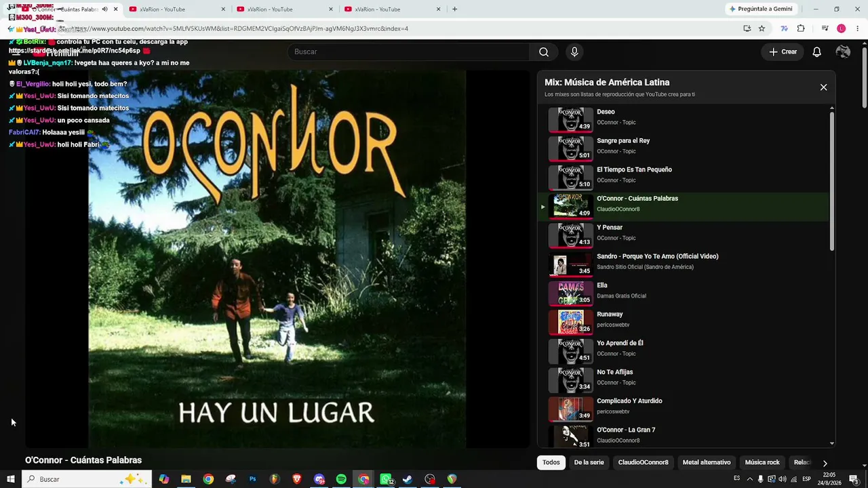Click the system tray microphone icon
Screen dimensions: 868x488
760,479
